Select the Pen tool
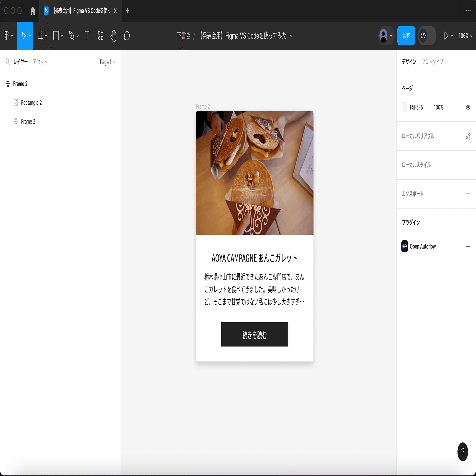Screen dimensions: 476x476 pos(72,36)
